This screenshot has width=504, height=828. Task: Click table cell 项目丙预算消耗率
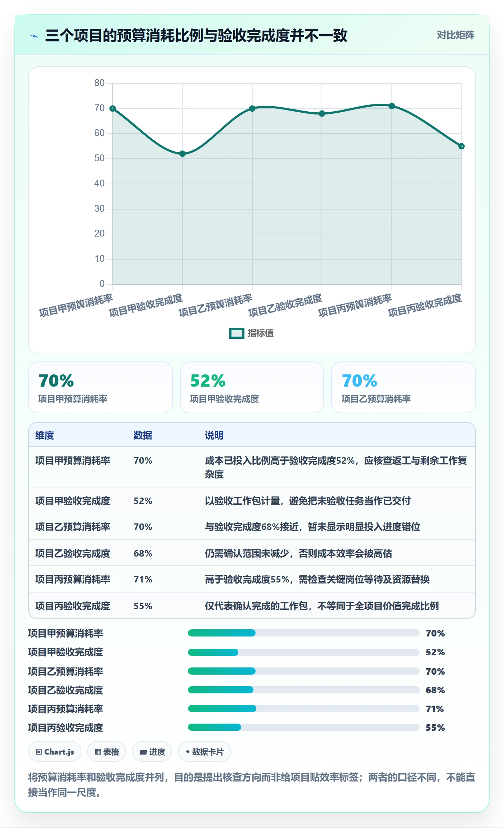73,579
